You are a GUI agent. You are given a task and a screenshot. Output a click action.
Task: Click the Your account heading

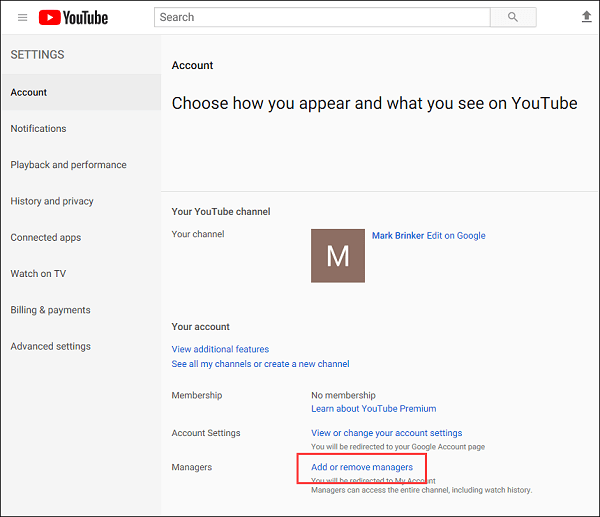[201, 327]
